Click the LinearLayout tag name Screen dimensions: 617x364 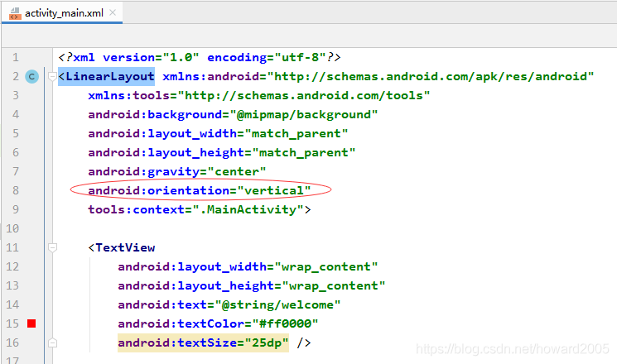point(110,76)
